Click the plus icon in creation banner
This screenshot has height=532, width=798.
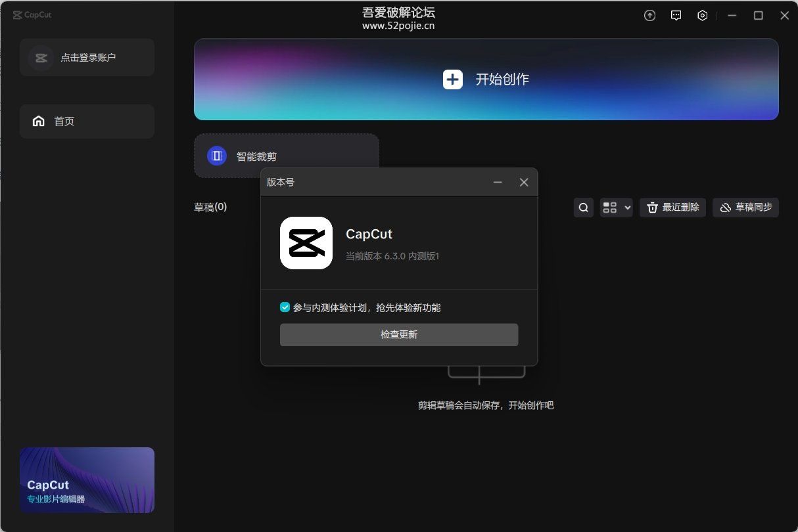click(453, 79)
